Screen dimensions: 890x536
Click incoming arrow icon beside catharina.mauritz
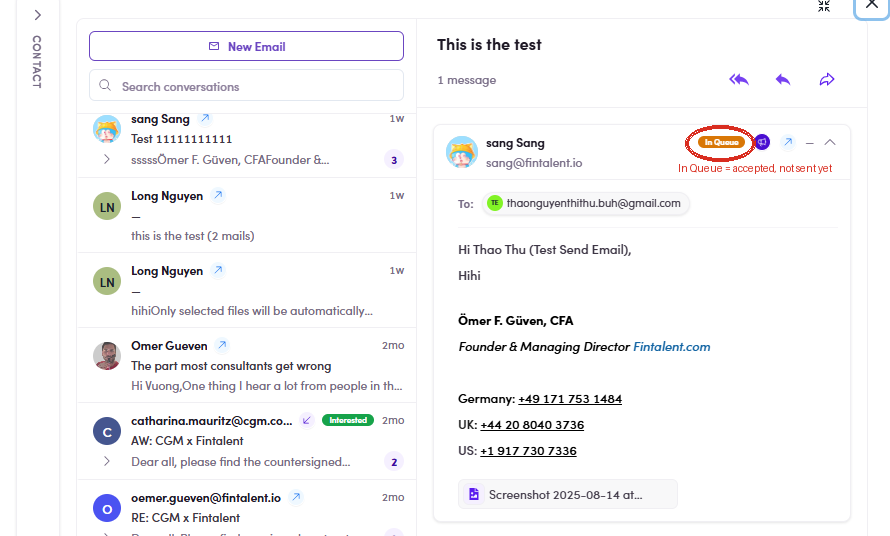pyautogui.click(x=307, y=420)
